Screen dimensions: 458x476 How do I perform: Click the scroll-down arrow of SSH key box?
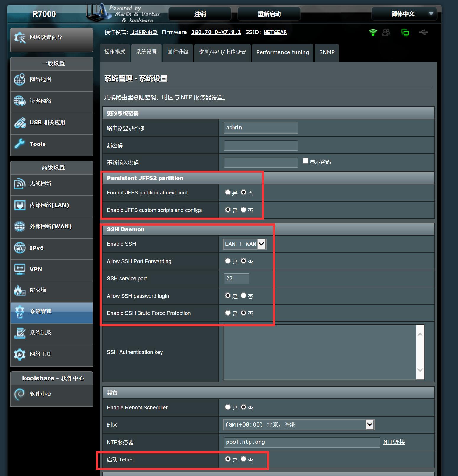(x=420, y=370)
